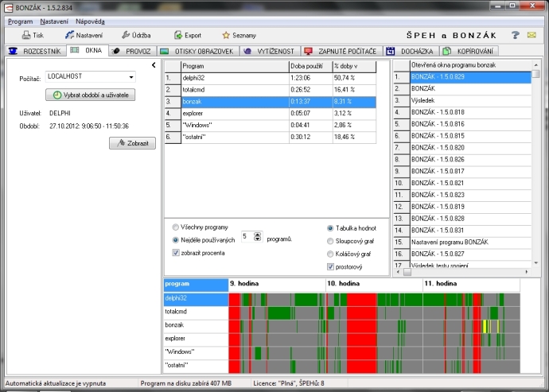Toggle zobrazit procenta checkbox

tap(176, 252)
